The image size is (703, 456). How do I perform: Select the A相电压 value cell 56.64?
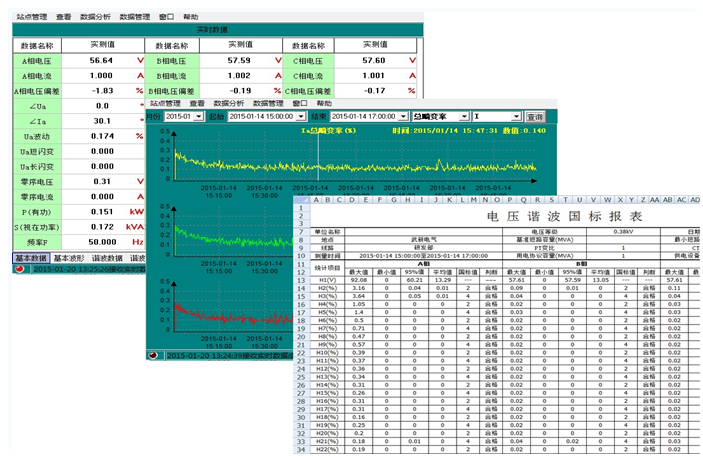click(x=100, y=61)
